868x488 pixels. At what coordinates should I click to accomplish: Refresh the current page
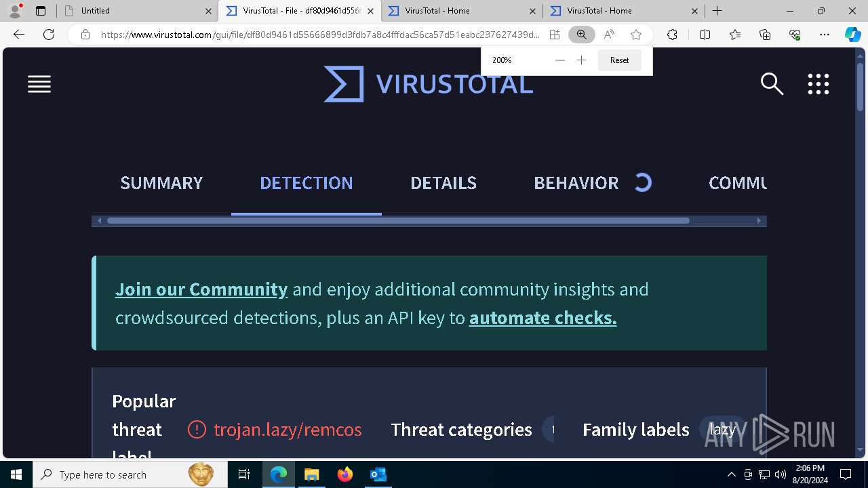click(x=49, y=35)
